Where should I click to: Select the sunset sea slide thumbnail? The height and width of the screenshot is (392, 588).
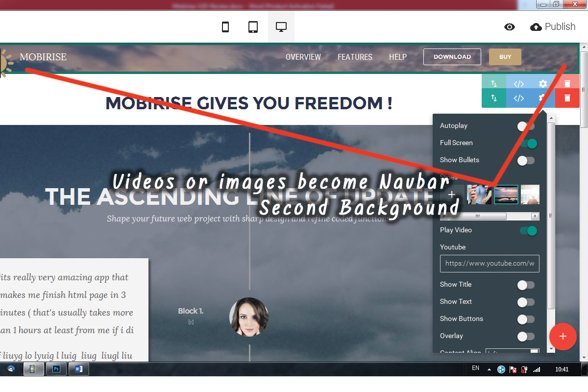[x=506, y=195]
